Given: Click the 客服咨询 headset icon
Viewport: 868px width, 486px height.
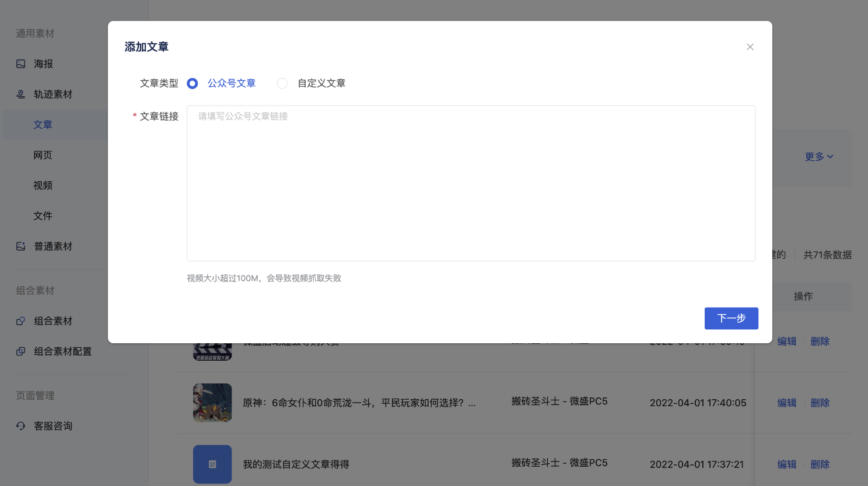Looking at the screenshot, I should coord(21,426).
